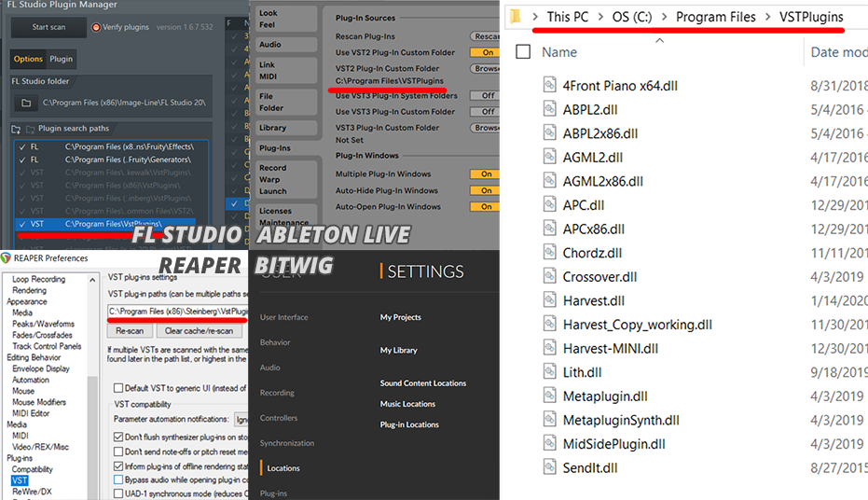Screen dimensions: 868x500
Task: Select the ABPL2.dll file icon
Action: pyautogui.click(x=549, y=108)
